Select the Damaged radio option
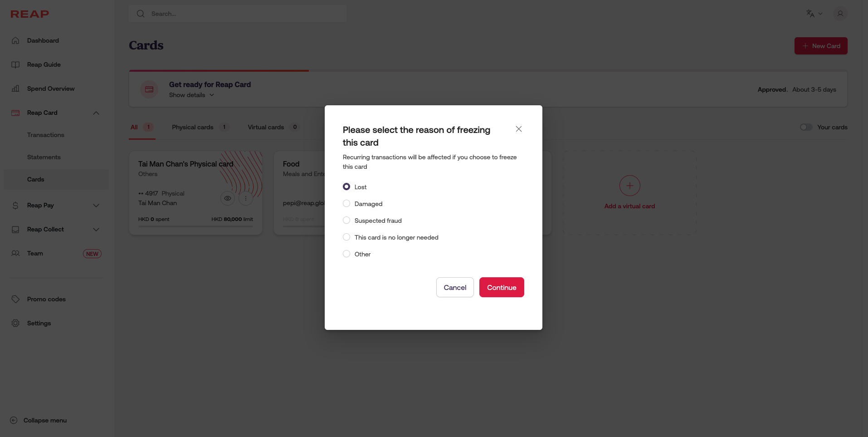The image size is (868, 437). tap(346, 204)
